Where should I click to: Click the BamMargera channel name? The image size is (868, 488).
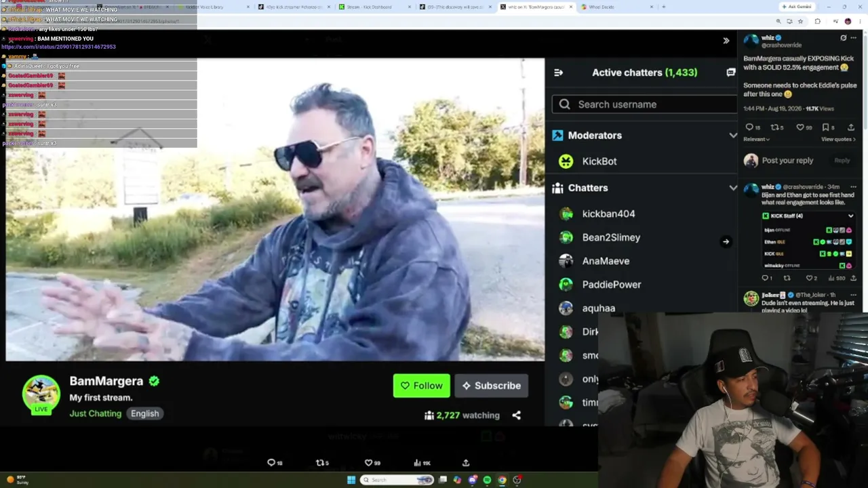pos(106,381)
